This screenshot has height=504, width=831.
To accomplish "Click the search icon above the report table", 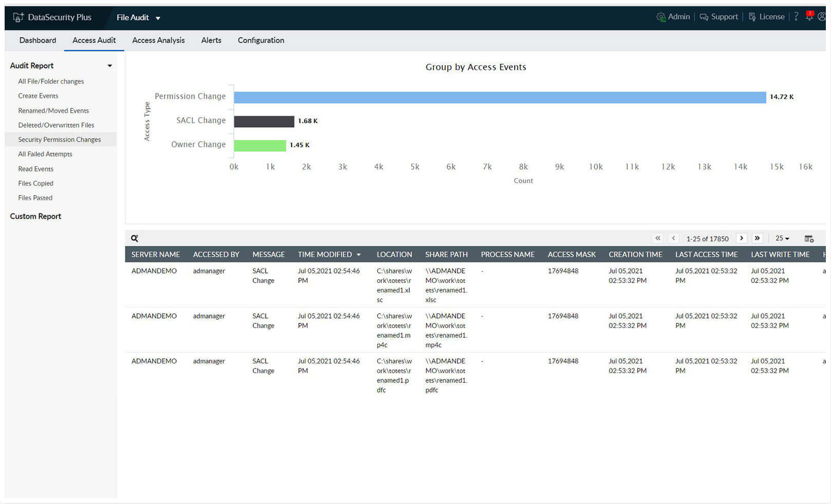I will click(x=134, y=238).
